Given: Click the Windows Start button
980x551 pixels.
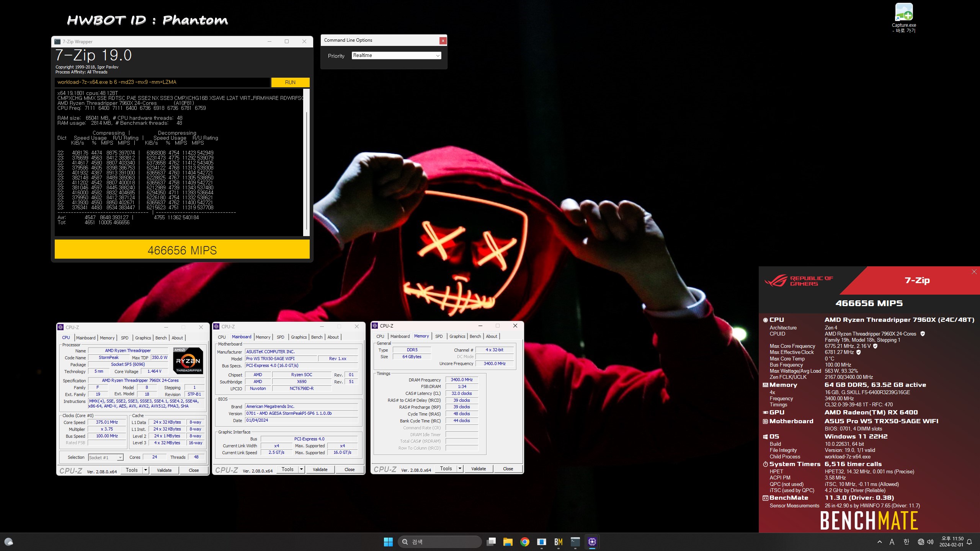Looking at the screenshot, I should click(388, 542).
